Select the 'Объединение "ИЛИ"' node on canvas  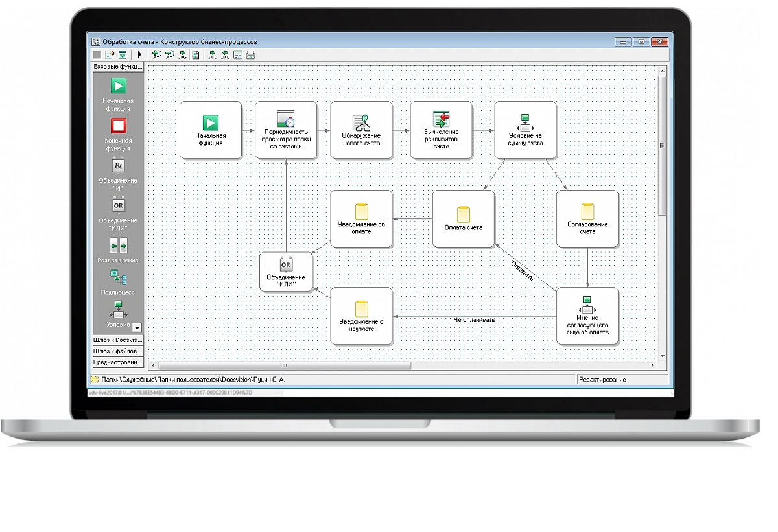coord(286,272)
